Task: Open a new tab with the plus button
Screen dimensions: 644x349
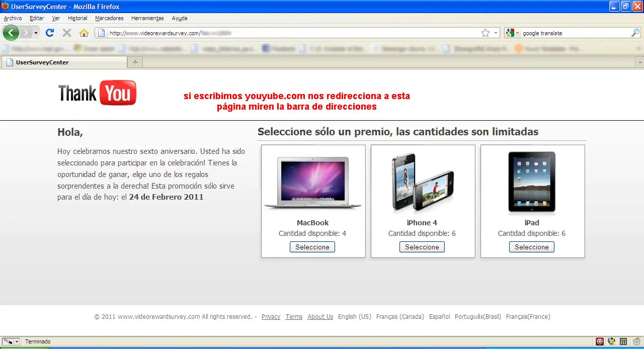Action: [x=135, y=62]
